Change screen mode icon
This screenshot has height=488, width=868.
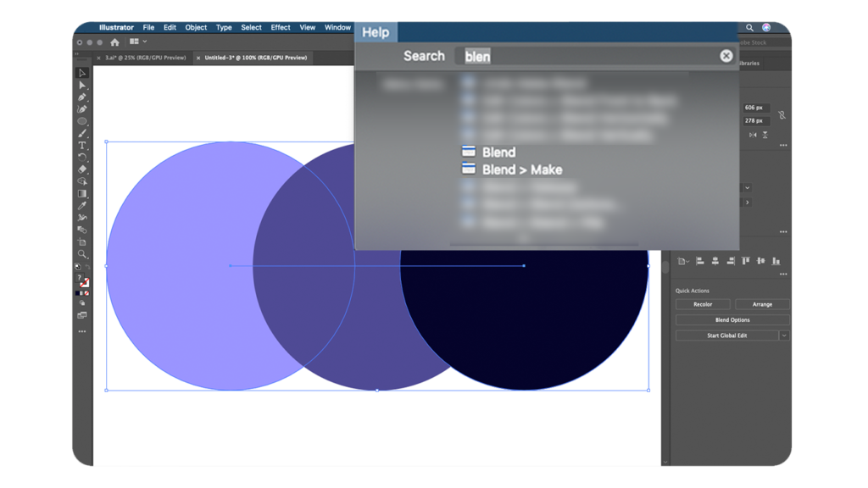coord(82,315)
